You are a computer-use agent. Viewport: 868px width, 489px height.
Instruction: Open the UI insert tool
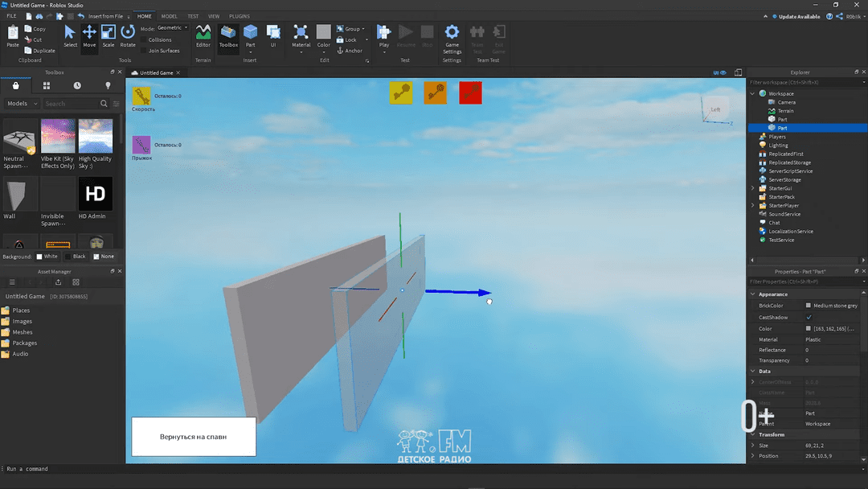coord(273,36)
